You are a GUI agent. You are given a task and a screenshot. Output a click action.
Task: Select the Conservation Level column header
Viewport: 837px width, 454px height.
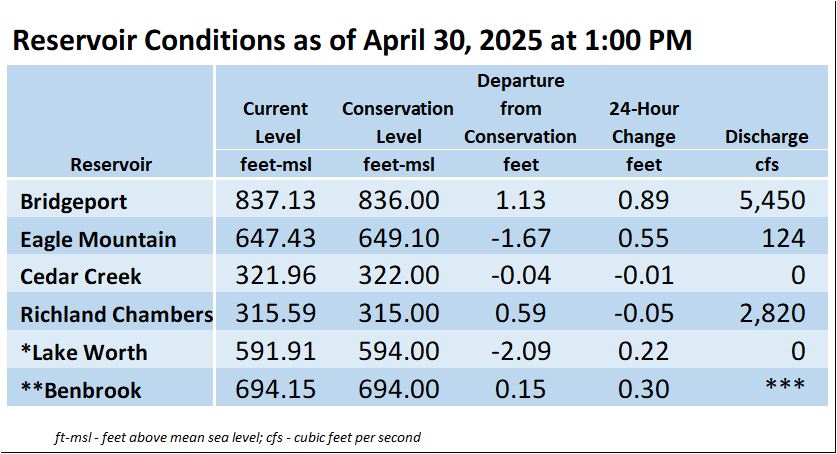[x=398, y=123]
